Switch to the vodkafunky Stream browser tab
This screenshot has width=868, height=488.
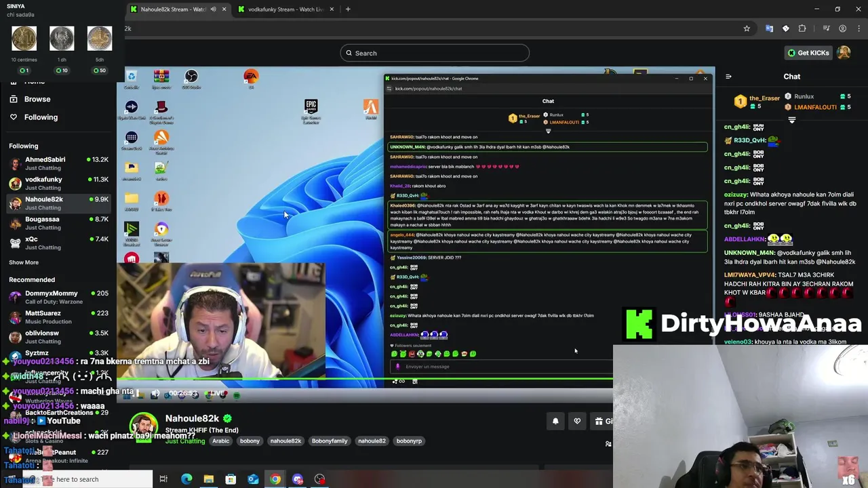pyautogui.click(x=285, y=9)
